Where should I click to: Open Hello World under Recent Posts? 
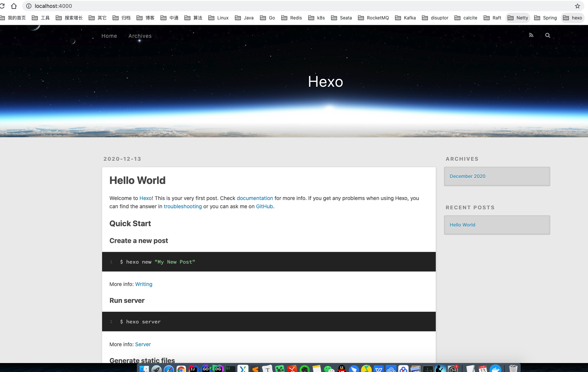462,225
